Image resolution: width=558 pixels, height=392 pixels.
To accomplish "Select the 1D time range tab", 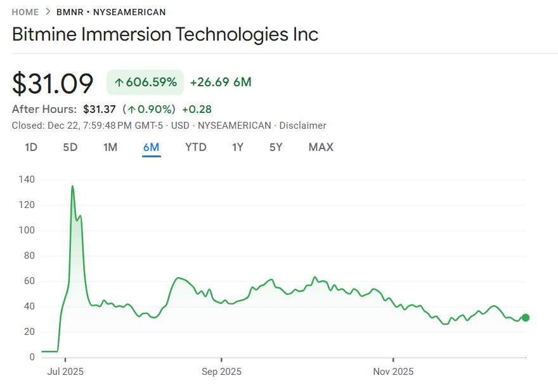I will click(30, 147).
